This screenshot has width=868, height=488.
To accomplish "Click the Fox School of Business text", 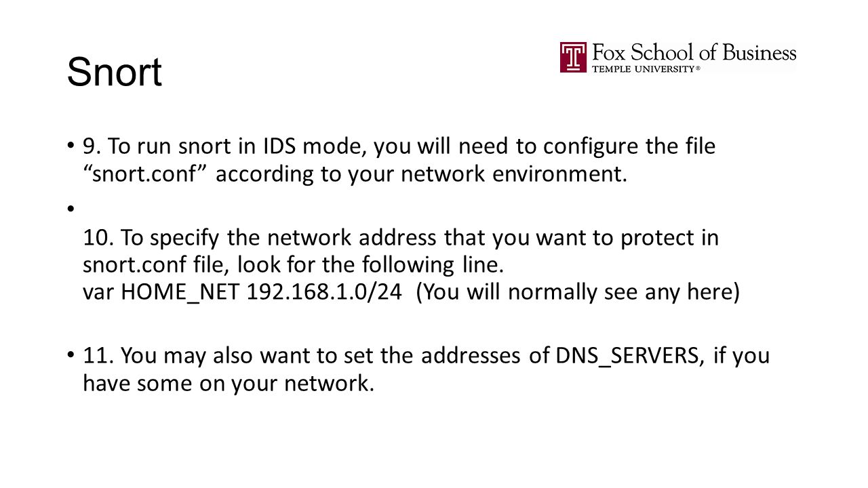I will tap(694, 53).
